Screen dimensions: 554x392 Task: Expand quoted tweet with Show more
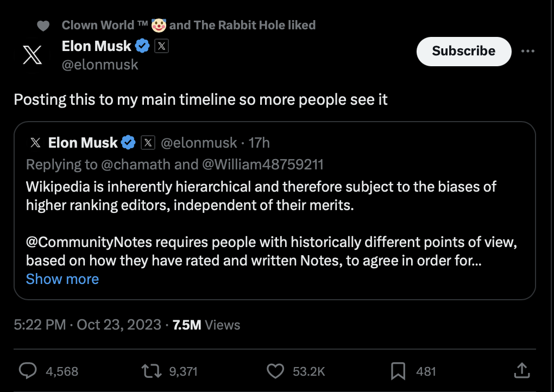[x=62, y=279]
